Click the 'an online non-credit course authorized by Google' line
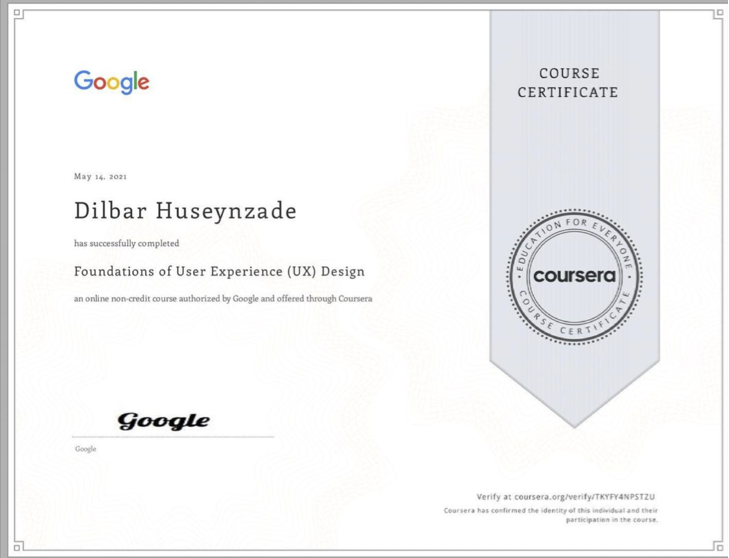Viewport: 729px width, 558px height. click(x=223, y=299)
